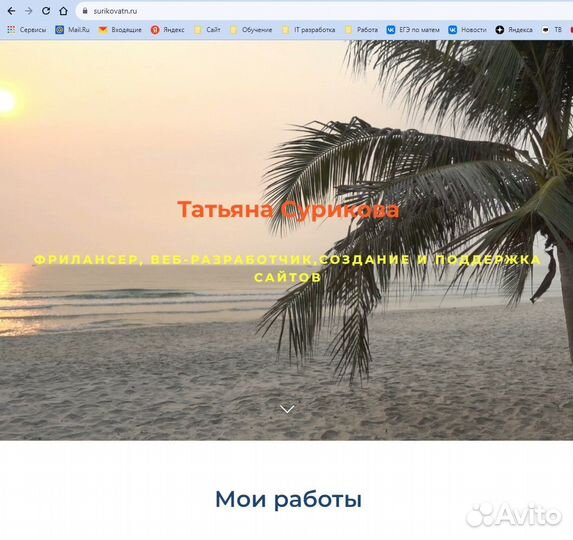
Task: Click the Фрилансер, веб-разработчик subtitle text
Action: point(288,269)
